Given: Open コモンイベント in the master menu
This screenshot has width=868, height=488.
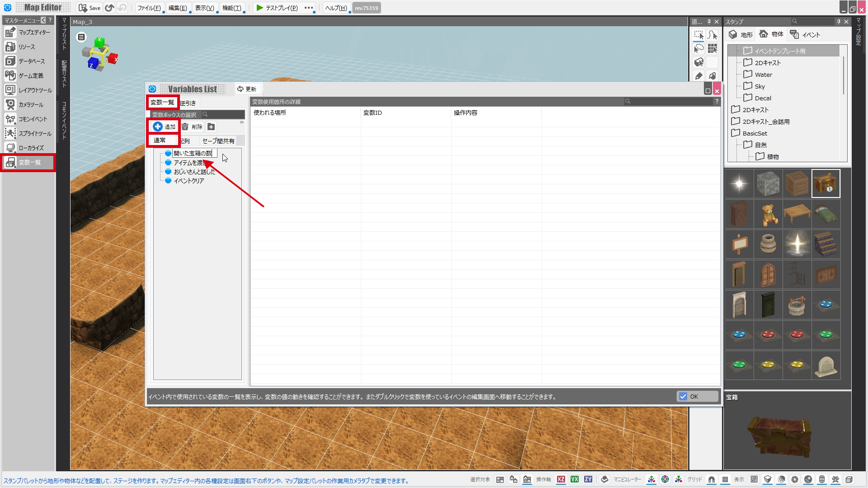Looking at the screenshot, I should (x=28, y=119).
